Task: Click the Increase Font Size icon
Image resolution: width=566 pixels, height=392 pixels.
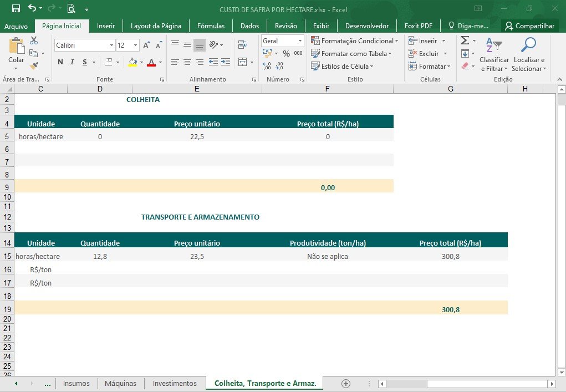Action: [x=146, y=45]
